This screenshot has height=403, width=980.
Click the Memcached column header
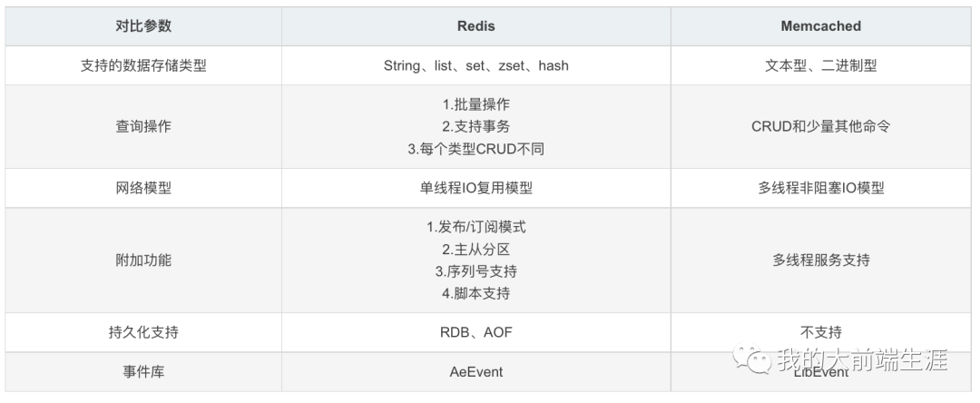tap(821, 26)
